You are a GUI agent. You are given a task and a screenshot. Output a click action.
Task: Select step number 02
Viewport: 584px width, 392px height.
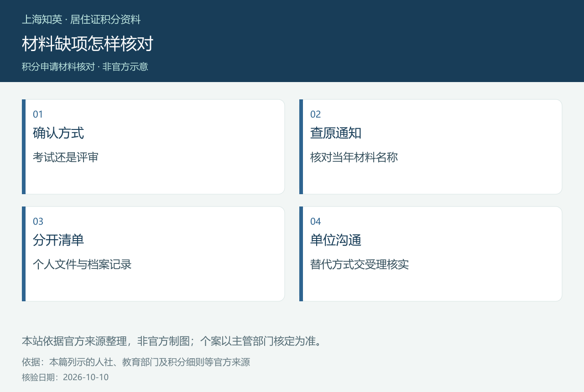(316, 114)
